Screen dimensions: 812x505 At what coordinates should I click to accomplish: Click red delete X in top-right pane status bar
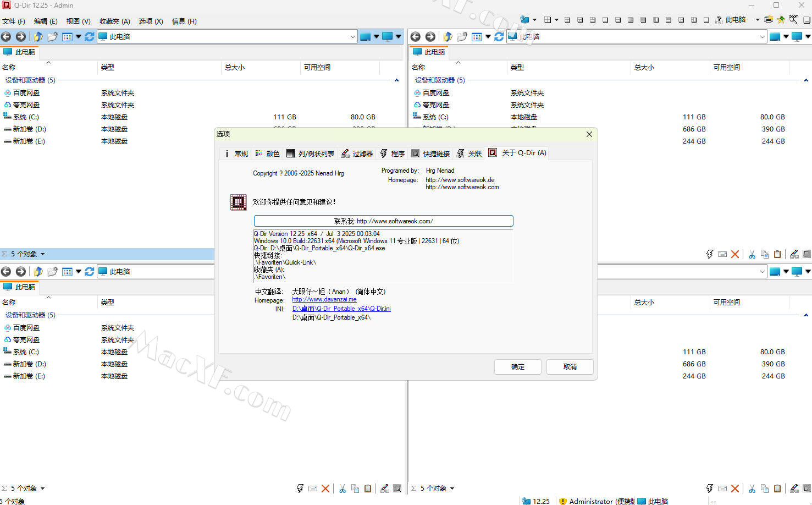point(735,254)
